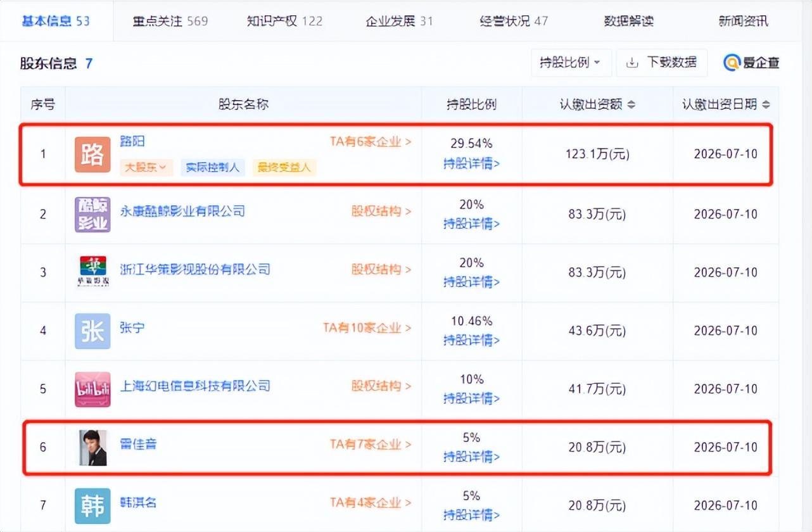Click the 酷鲸影业 company logo
This screenshot has width=812, height=532.
(x=92, y=214)
